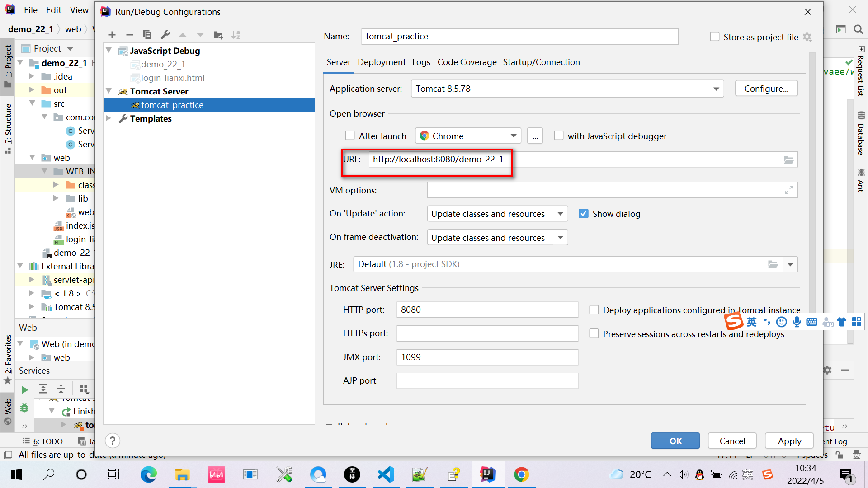Open Database tool window on right
Image resolution: width=868 pixels, height=488 pixels.
861,134
